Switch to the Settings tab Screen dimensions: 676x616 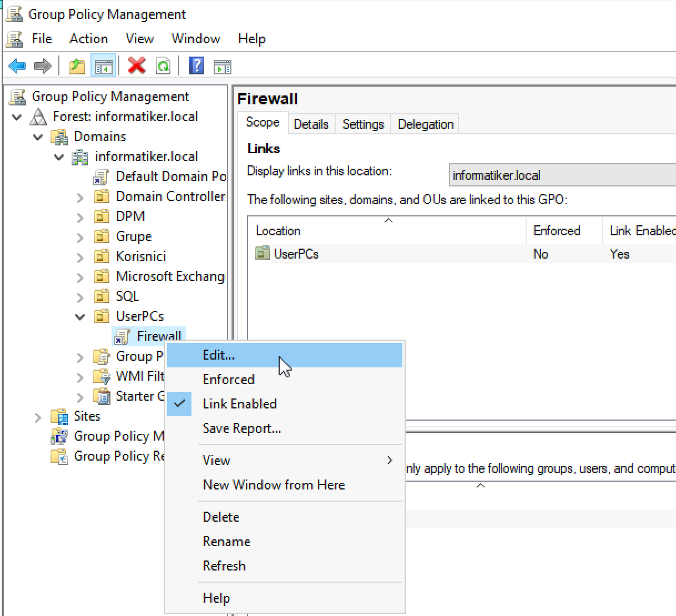coord(363,124)
